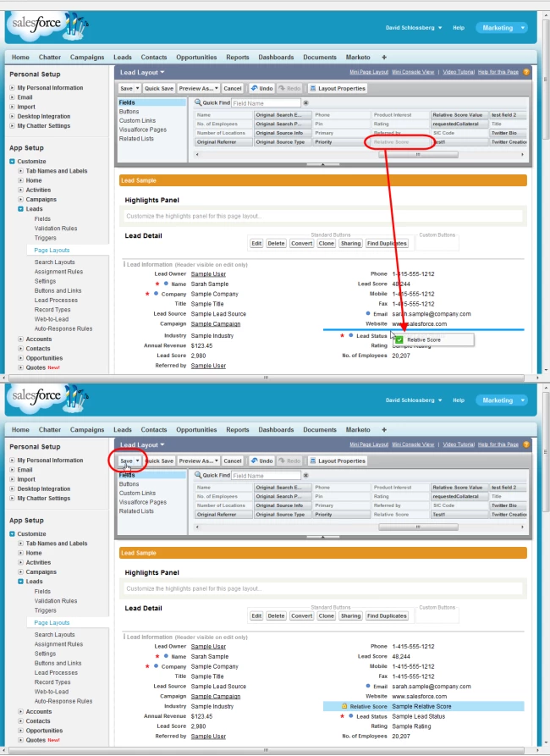Screen dimensions: 550x756
Task: Click the plus tab icon in upper navigation bar
Action: [x=383, y=57]
